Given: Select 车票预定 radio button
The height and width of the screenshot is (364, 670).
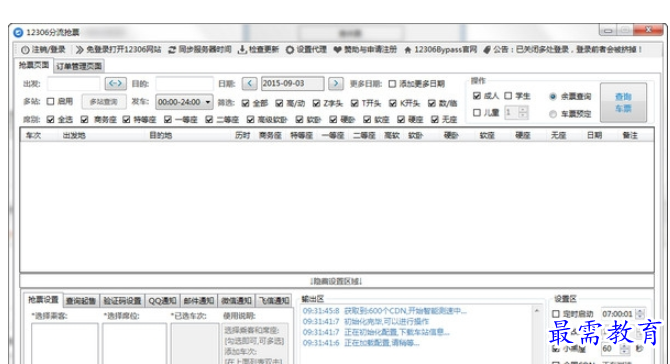Looking at the screenshot, I should pyautogui.click(x=553, y=114).
